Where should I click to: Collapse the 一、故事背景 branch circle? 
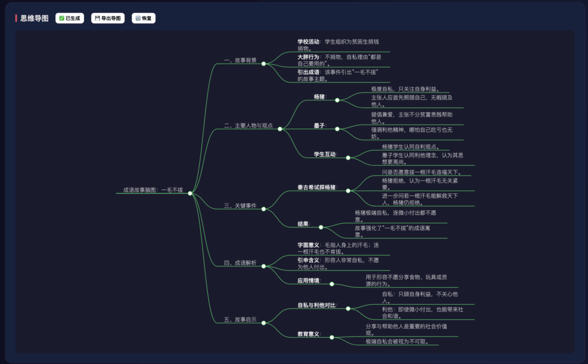(264, 64)
